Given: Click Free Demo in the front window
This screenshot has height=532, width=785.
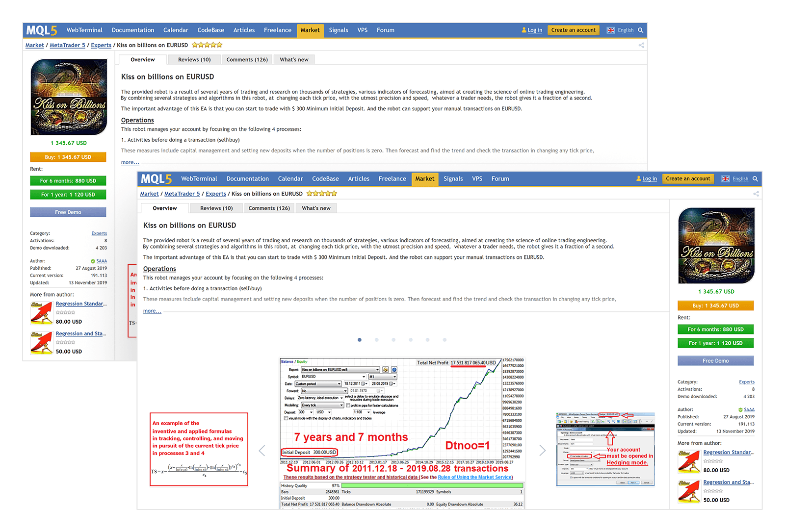Looking at the screenshot, I should 715,361.
